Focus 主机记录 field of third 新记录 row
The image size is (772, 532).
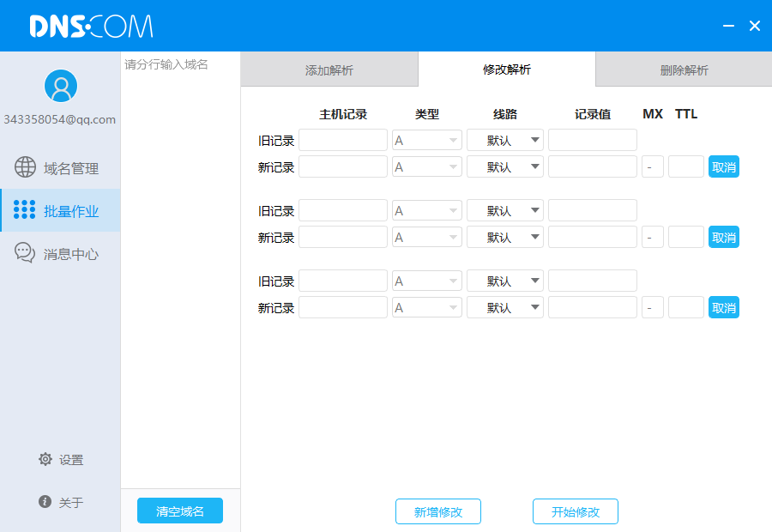343,308
